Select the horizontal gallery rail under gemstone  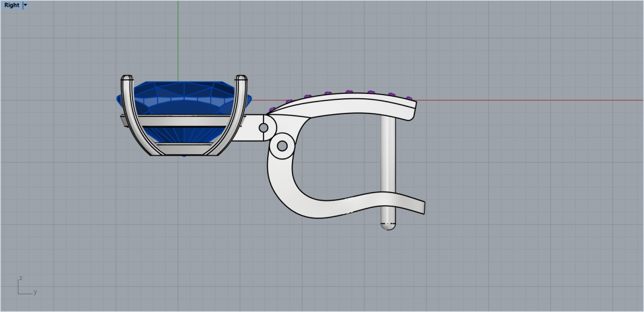(182, 122)
